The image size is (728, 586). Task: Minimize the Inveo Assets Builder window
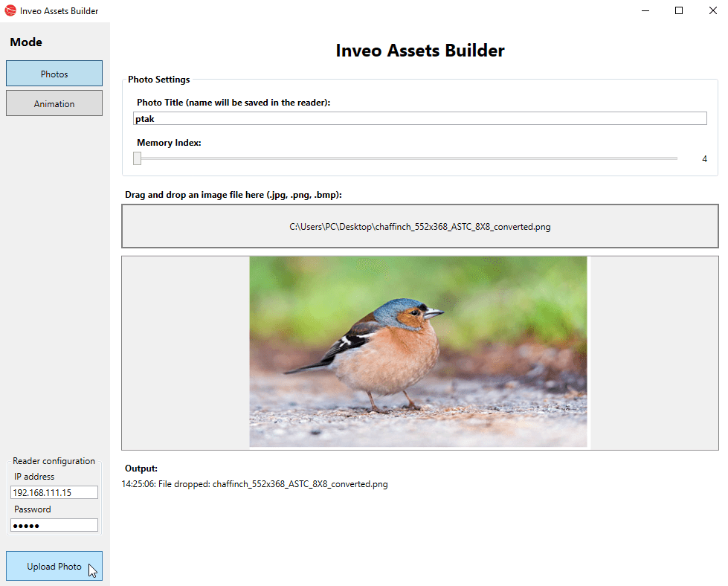(x=643, y=11)
